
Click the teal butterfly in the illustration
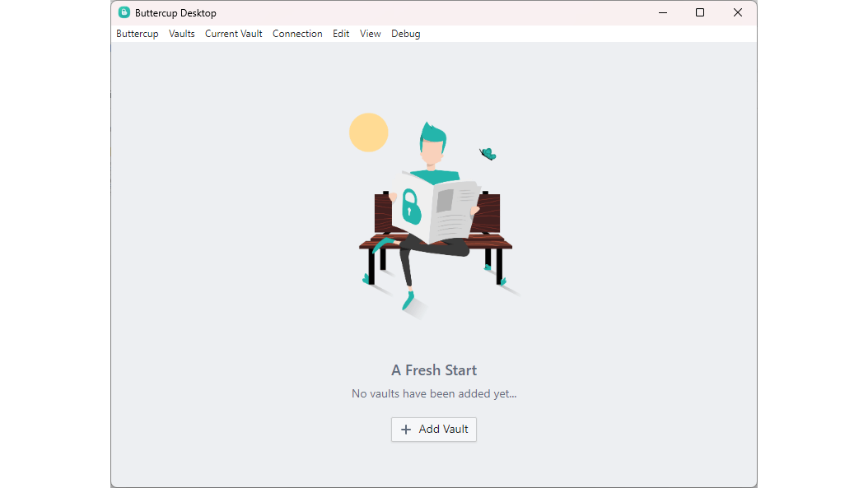(488, 154)
